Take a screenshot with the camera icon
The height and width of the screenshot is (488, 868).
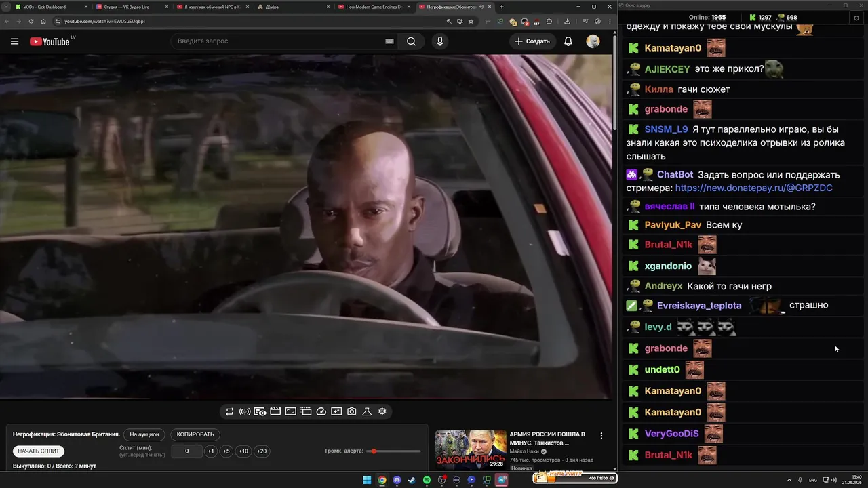pos(352,411)
